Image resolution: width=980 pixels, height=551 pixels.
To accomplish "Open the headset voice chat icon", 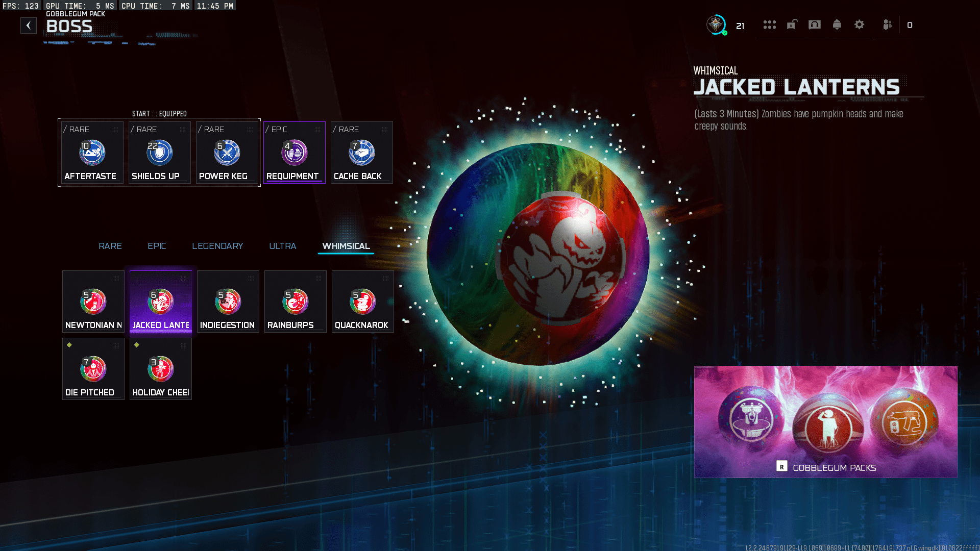I will tap(814, 24).
